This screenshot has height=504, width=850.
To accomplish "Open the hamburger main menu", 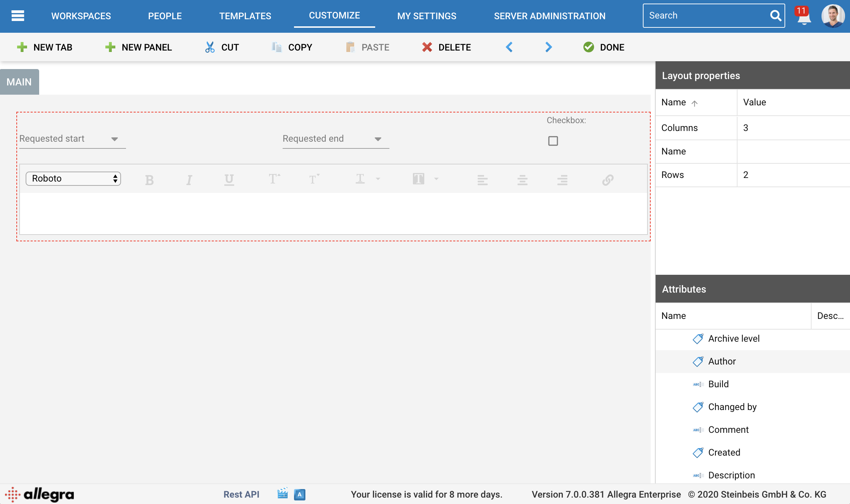I will (17, 16).
